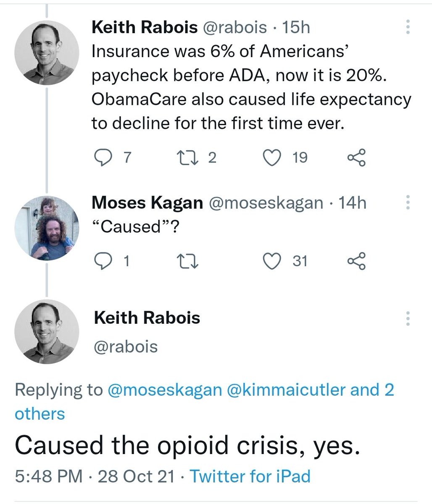Open more options on the first Rabois tweet

(407, 27)
